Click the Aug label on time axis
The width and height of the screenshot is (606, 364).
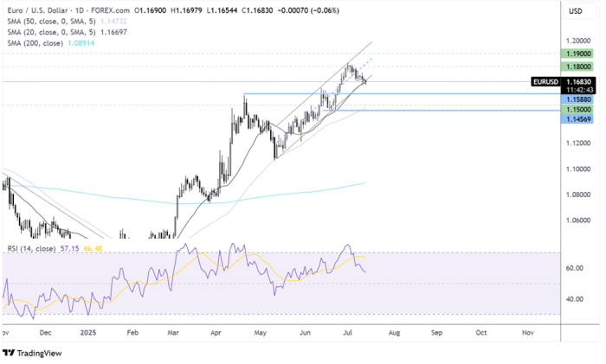pyautogui.click(x=394, y=331)
